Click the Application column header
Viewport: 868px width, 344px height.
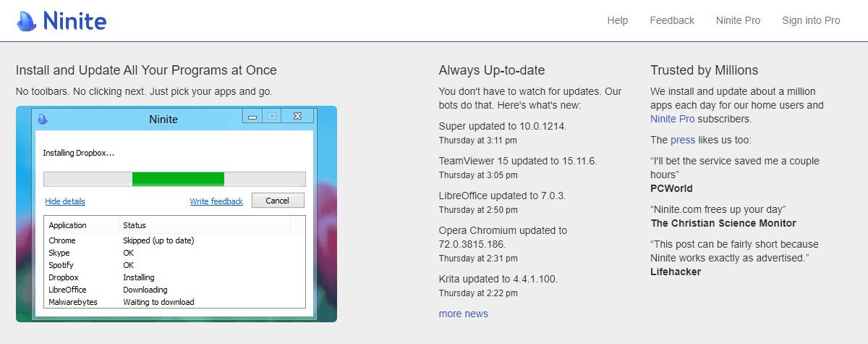pos(68,225)
